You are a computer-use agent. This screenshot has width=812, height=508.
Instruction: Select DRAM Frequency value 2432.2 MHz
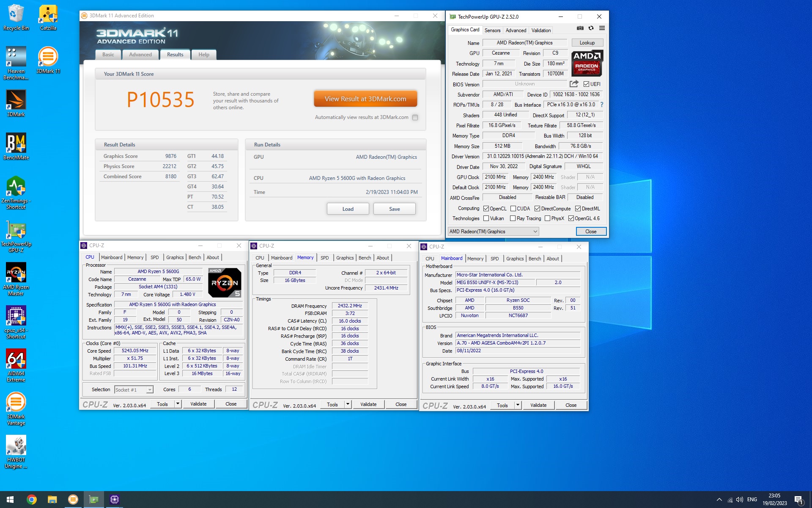[350, 306]
